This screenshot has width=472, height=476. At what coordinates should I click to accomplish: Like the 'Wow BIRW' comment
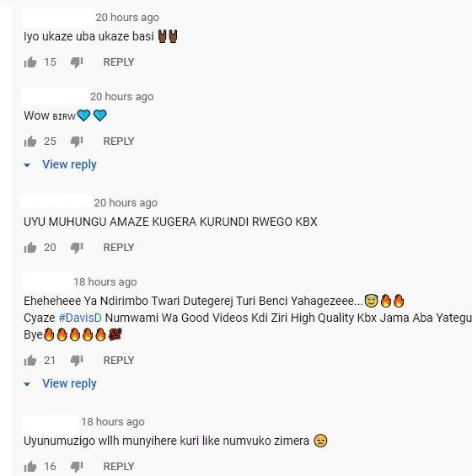click(x=30, y=142)
